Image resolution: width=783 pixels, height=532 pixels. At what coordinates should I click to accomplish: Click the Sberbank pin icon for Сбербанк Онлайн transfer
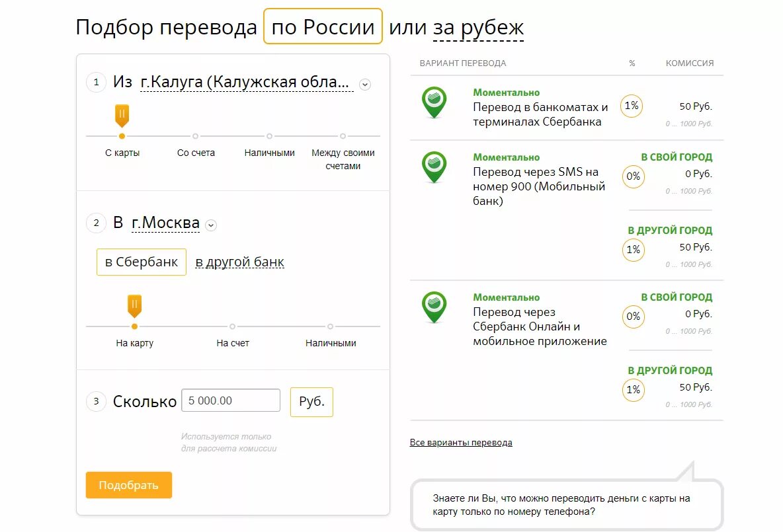point(434,307)
